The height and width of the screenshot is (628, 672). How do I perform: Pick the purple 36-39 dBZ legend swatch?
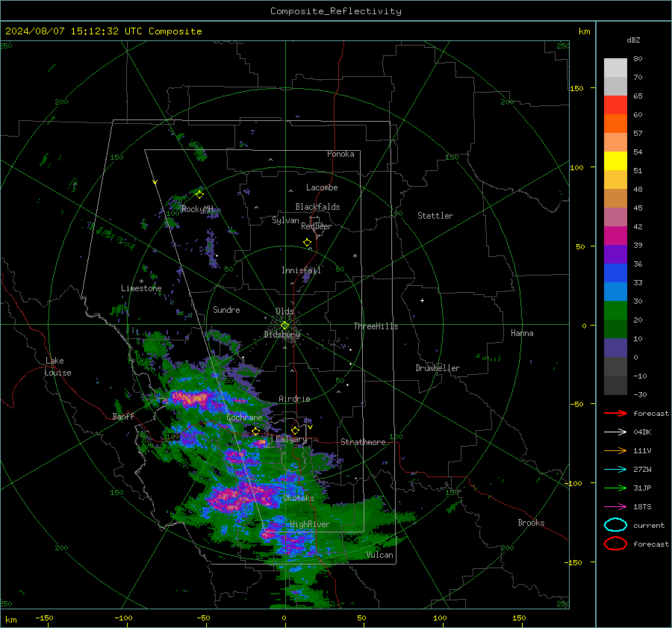click(615, 254)
